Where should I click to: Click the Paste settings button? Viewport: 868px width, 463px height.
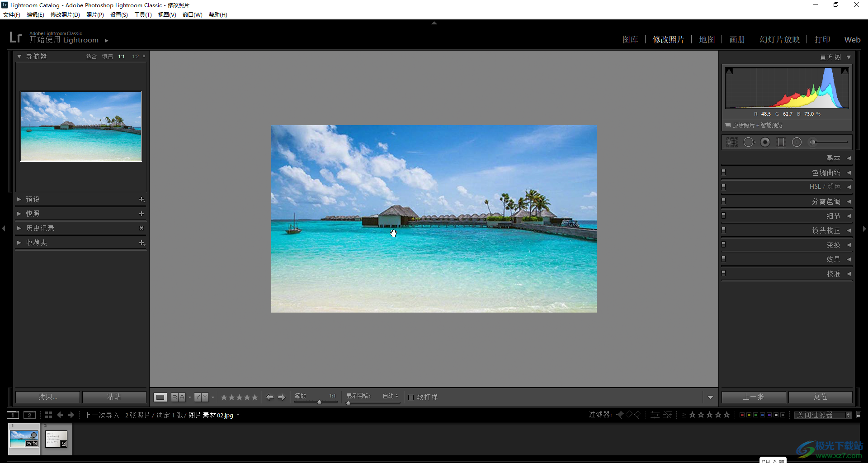[x=114, y=397]
